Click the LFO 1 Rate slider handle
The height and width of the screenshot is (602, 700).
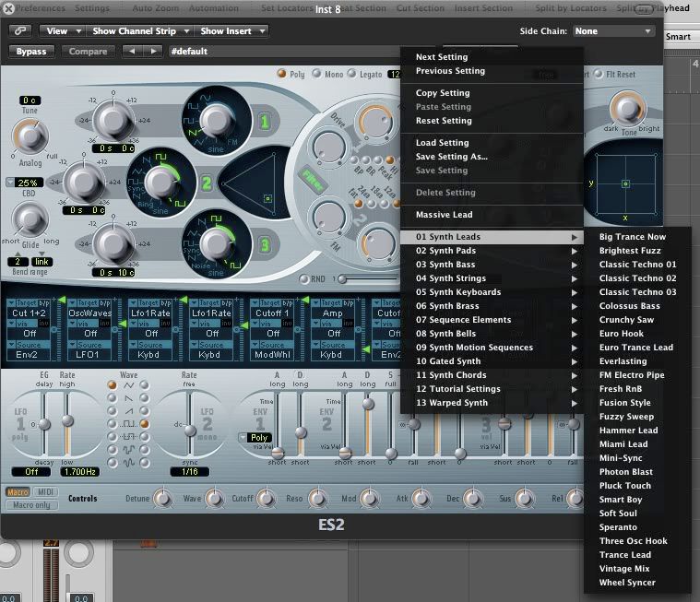pyautogui.click(x=67, y=421)
